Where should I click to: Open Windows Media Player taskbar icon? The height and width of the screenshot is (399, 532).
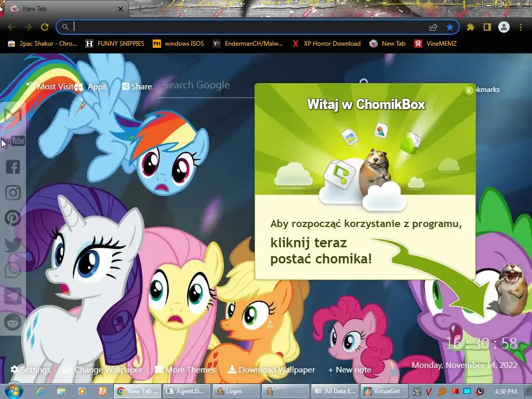pyautogui.click(x=82, y=391)
